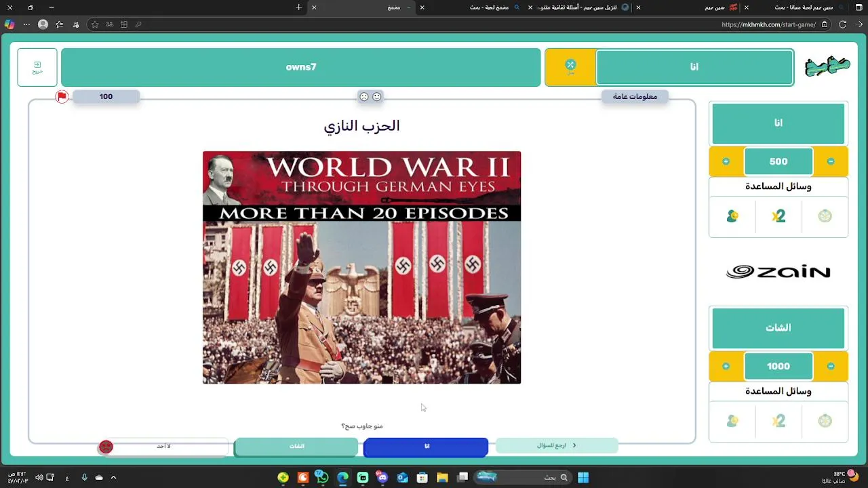
Task: Click ارجع للسؤال to return to question
Action: click(x=557, y=445)
